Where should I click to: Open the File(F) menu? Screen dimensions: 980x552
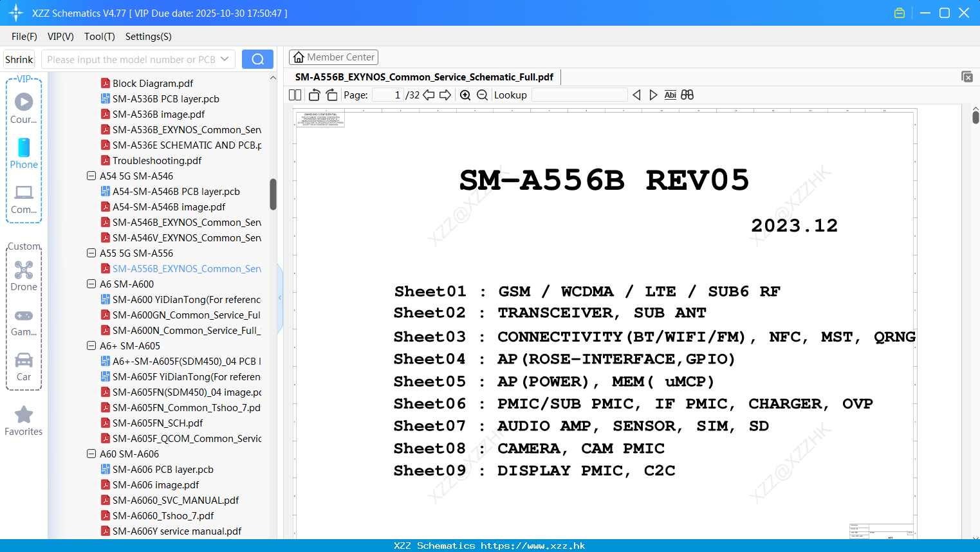tap(24, 37)
